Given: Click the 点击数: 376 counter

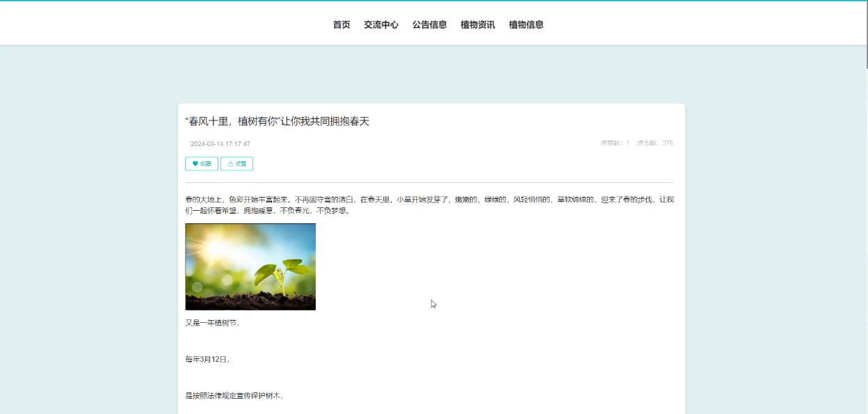Looking at the screenshot, I should [655, 143].
